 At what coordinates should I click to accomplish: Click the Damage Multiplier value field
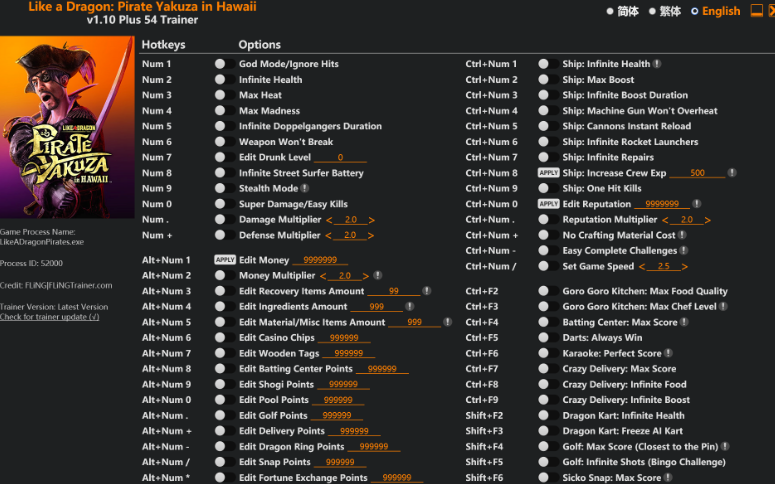(x=350, y=220)
